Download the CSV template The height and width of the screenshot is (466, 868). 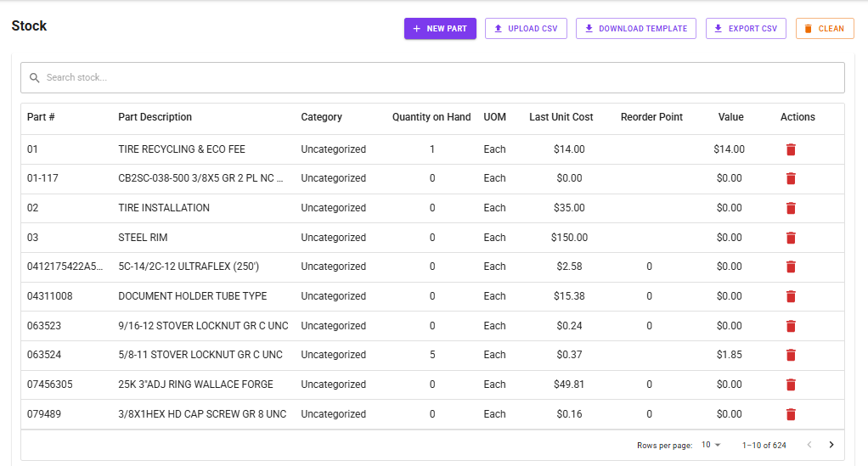click(x=635, y=29)
